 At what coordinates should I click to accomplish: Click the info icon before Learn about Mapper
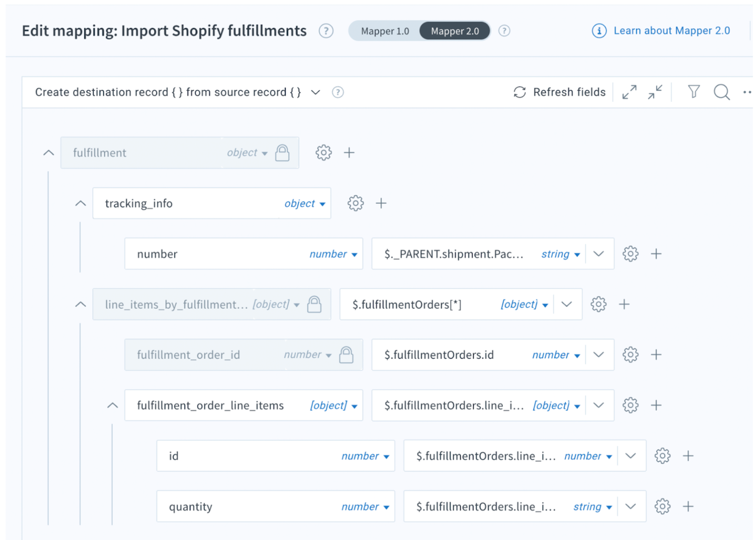[x=599, y=31]
